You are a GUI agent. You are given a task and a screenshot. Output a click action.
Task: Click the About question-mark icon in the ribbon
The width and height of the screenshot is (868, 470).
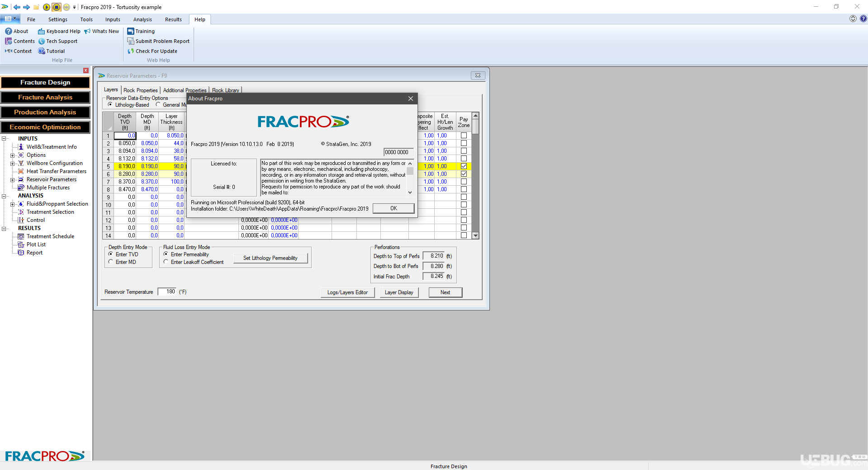click(x=8, y=31)
